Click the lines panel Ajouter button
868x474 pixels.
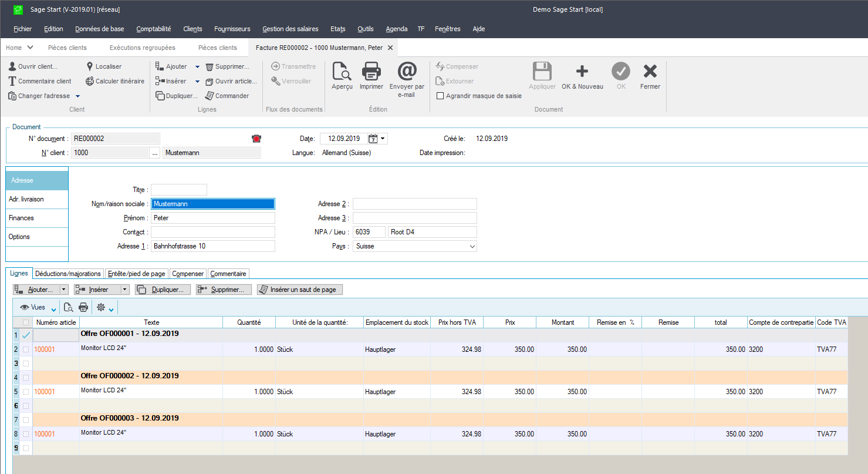(x=36, y=290)
